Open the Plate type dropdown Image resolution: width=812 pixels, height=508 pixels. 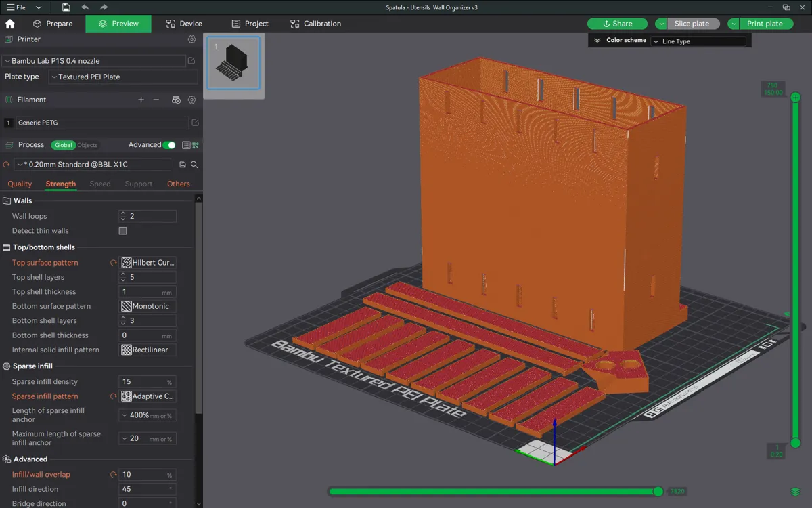click(122, 77)
